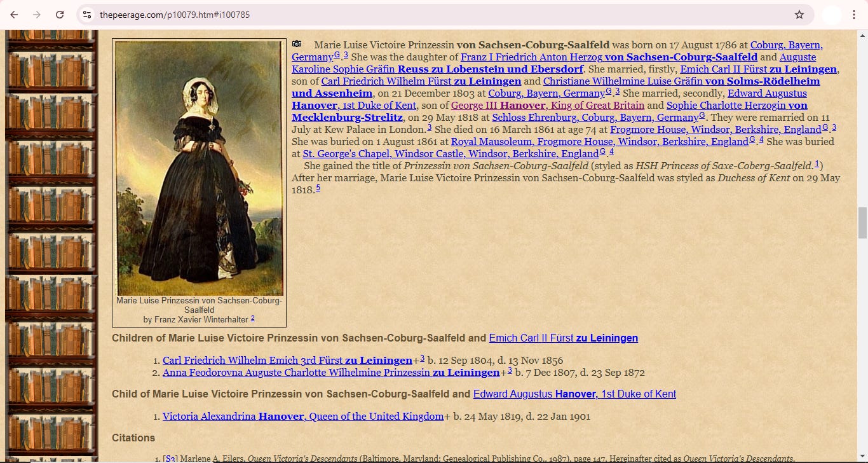
Task: Open Frogmore House, Windsor death place link
Action: 715,129
